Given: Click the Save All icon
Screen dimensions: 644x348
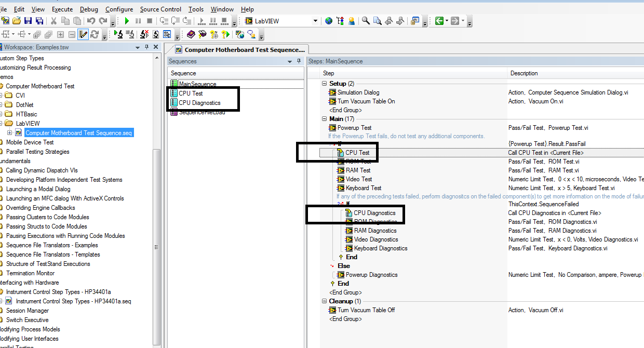Looking at the screenshot, I should [39, 21].
